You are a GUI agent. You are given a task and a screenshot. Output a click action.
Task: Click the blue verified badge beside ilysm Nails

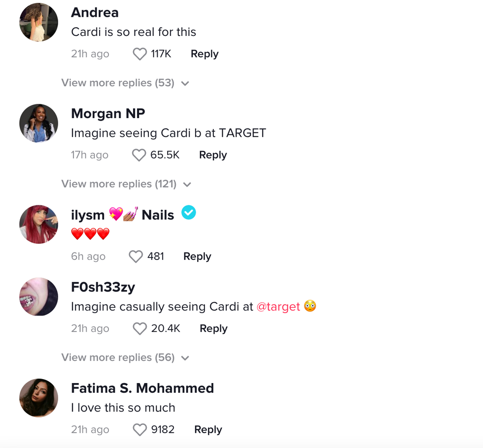pyautogui.click(x=188, y=213)
